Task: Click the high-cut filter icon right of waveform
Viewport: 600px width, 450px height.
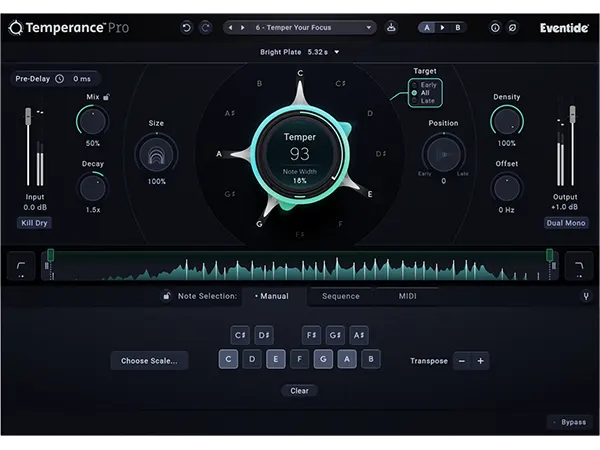Action: [x=579, y=266]
